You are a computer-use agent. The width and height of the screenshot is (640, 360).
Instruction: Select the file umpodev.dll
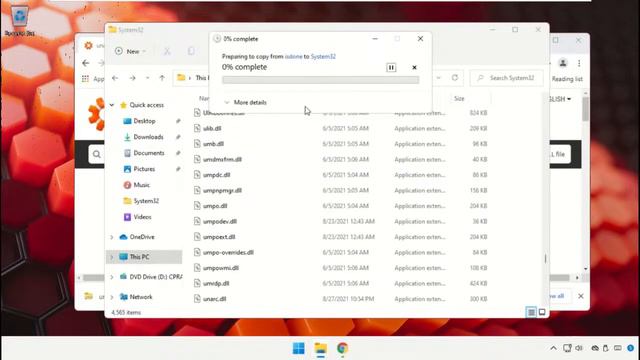220,222
